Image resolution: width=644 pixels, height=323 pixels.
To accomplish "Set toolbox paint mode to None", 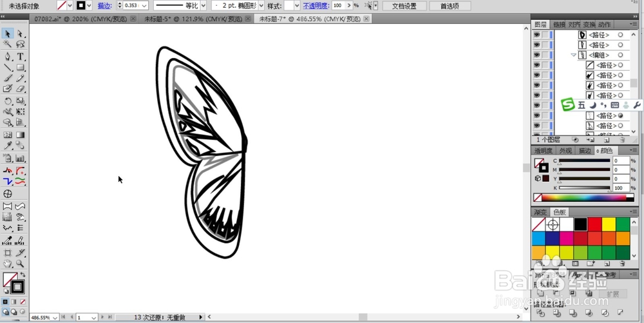I will tap(23, 302).
